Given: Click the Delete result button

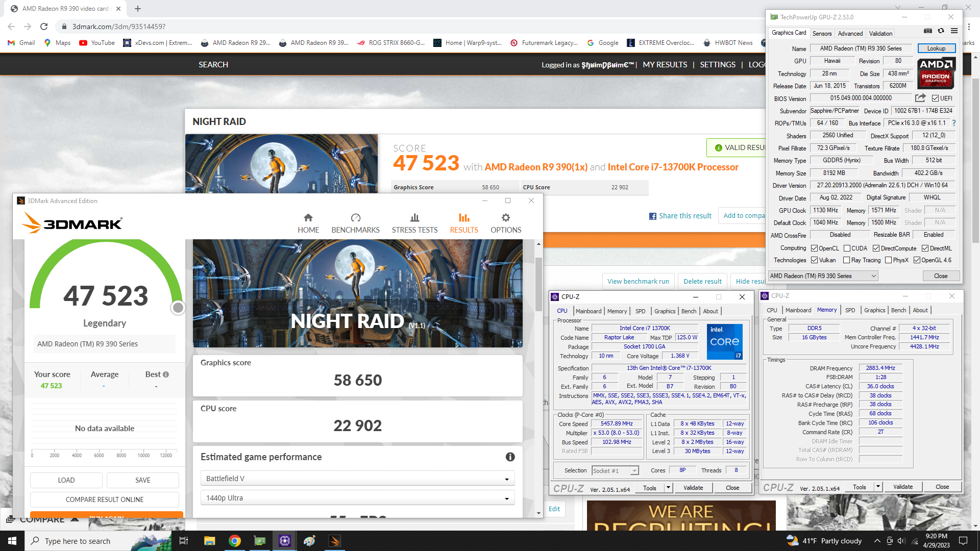Looking at the screenshot, I should pyautogui.click(x=702, y=281).
